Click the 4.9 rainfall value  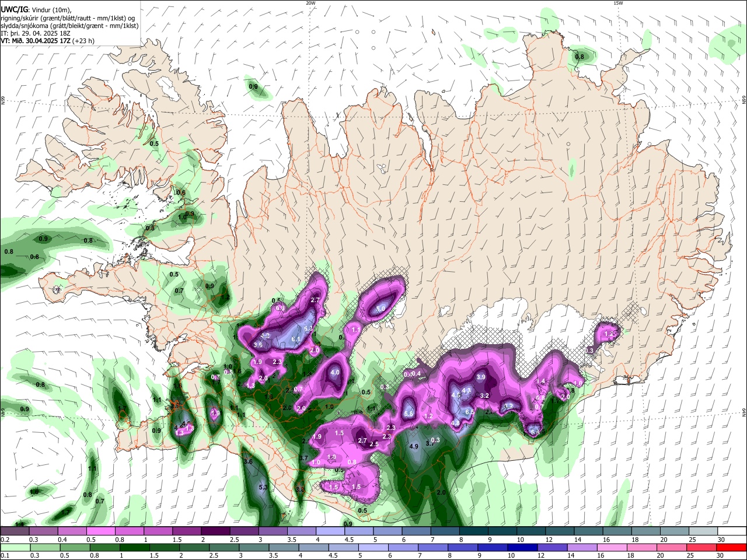click(414, 447)
